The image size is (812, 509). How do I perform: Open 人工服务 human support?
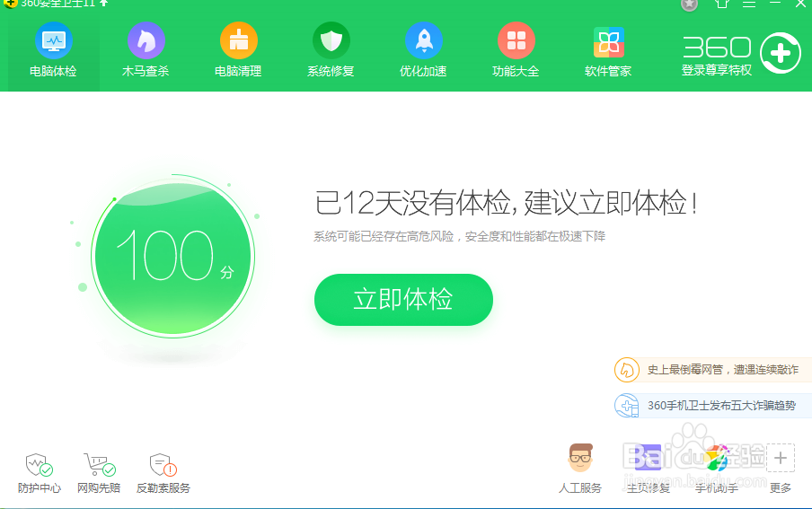coord(580,469)
